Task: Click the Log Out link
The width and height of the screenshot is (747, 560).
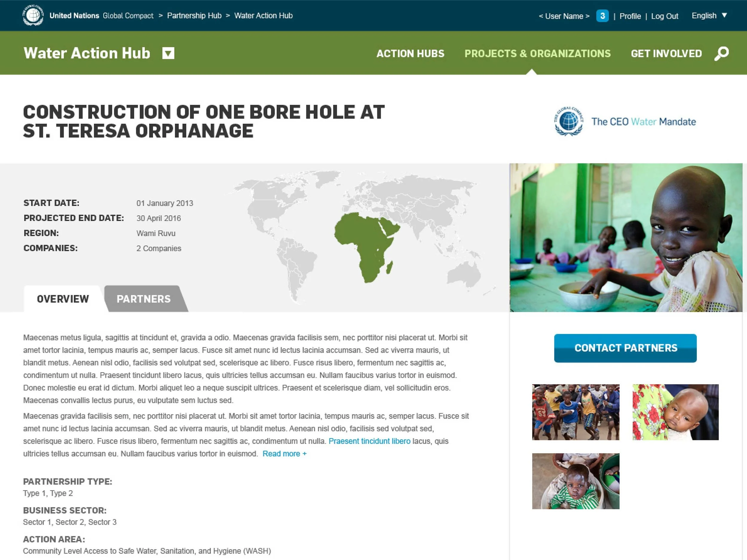Action: pyautogui.click(x=665, y=16)
